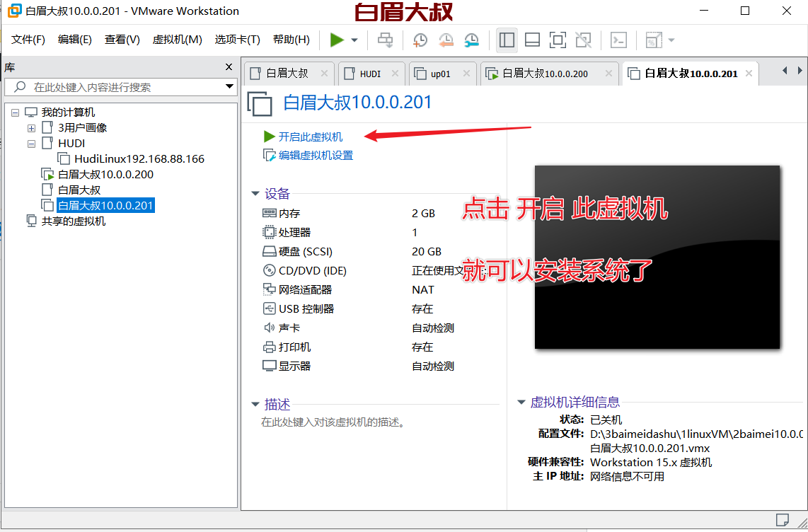Image resolution: width=808 pixels, height=532 pixels.
Task: Click the 白眉大叔10.0.0.201 VM title icon
Action: [260, 103]
